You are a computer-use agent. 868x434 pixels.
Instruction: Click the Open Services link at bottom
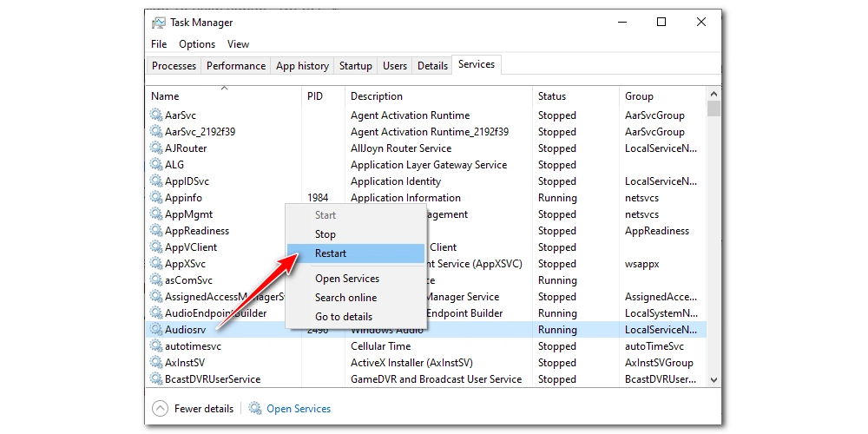point(299,409)
